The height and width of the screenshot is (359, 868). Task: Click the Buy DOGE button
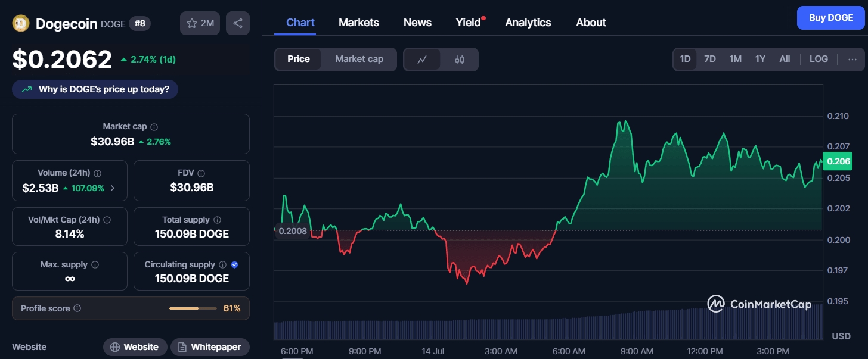831,18
